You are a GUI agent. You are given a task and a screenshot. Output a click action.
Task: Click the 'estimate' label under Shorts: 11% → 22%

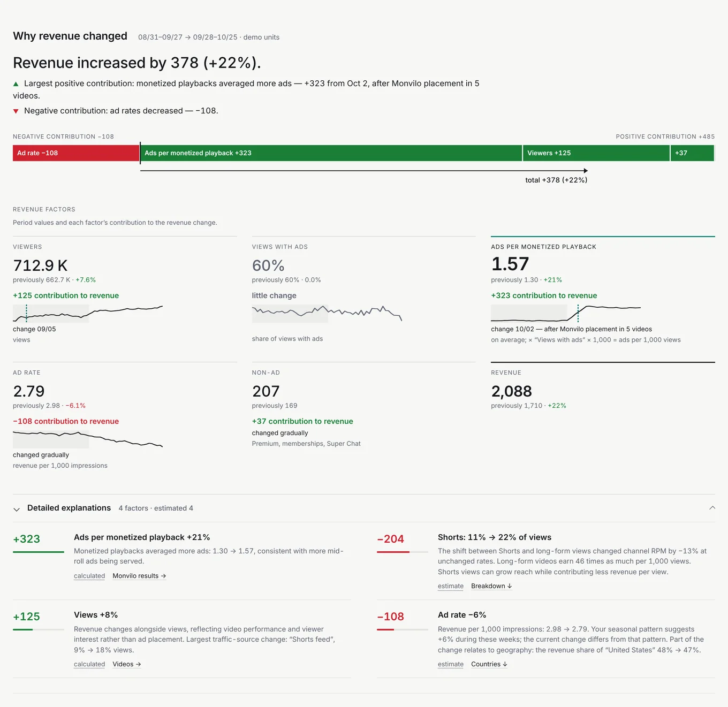[x=451, y=586]
